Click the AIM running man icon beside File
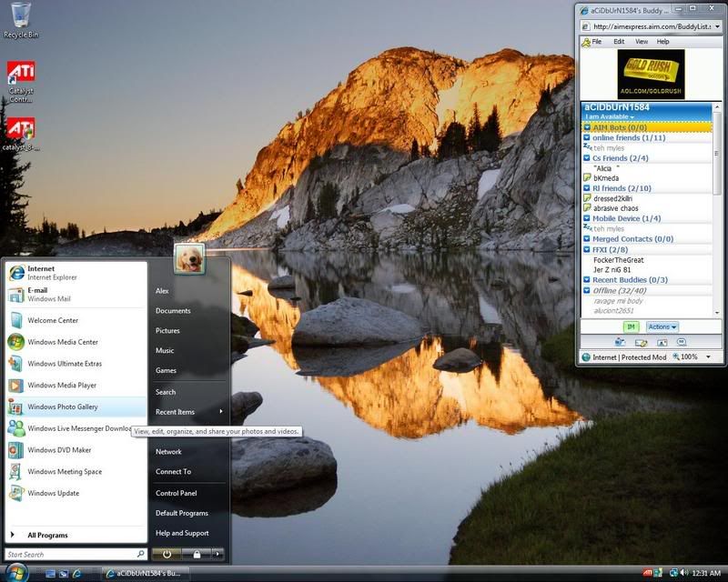Image resolution: width=728 pixels, height=582 pixels. [x=586, y=42]
